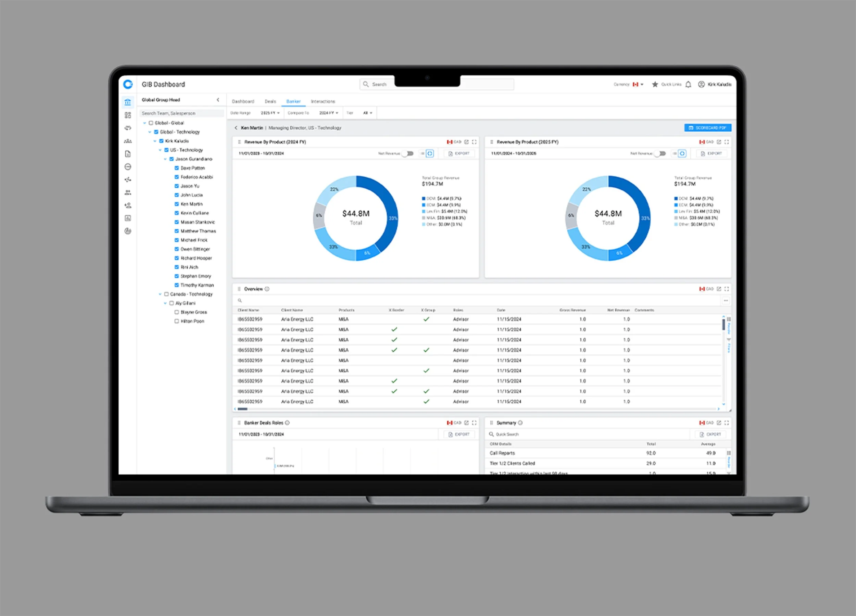Switch to the Deals tab

tap(270, 101)
